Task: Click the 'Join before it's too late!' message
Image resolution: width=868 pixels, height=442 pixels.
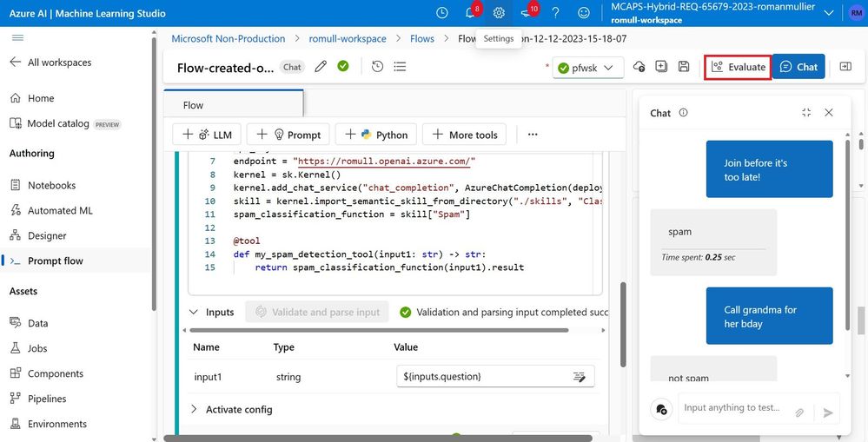Action: [770, 168]
